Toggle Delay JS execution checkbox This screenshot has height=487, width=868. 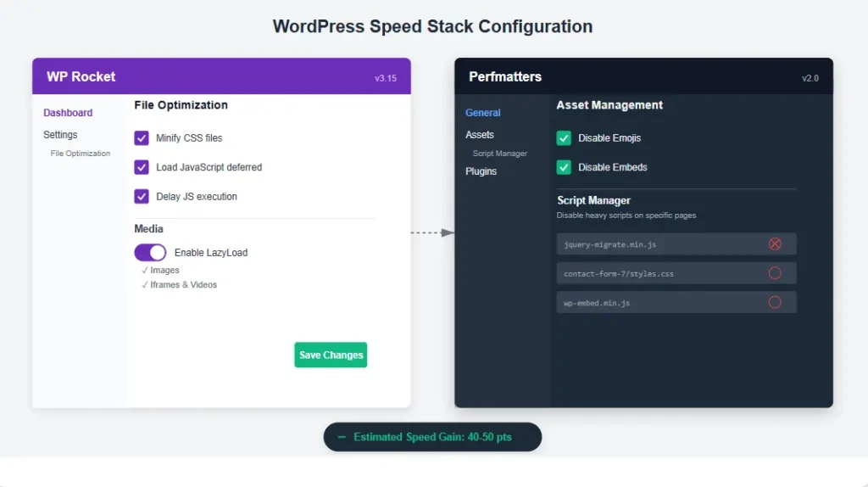click(142, 197)
